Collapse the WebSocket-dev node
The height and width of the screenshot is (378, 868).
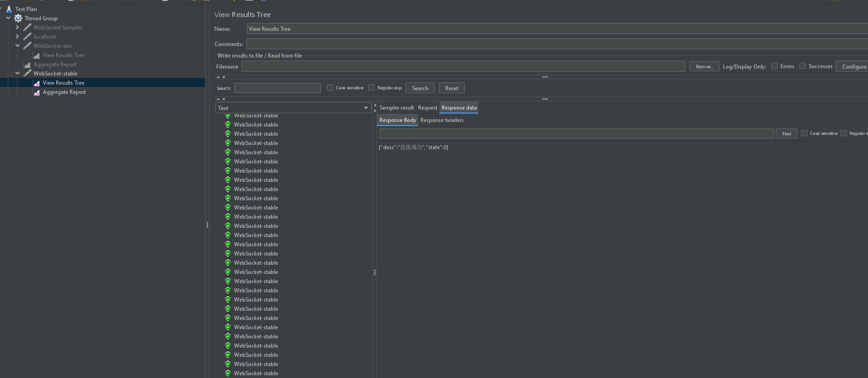[18, 46]
